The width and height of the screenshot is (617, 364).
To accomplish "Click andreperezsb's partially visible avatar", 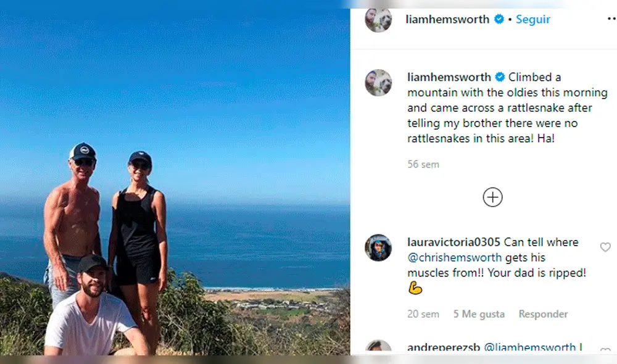I will 378,347.
